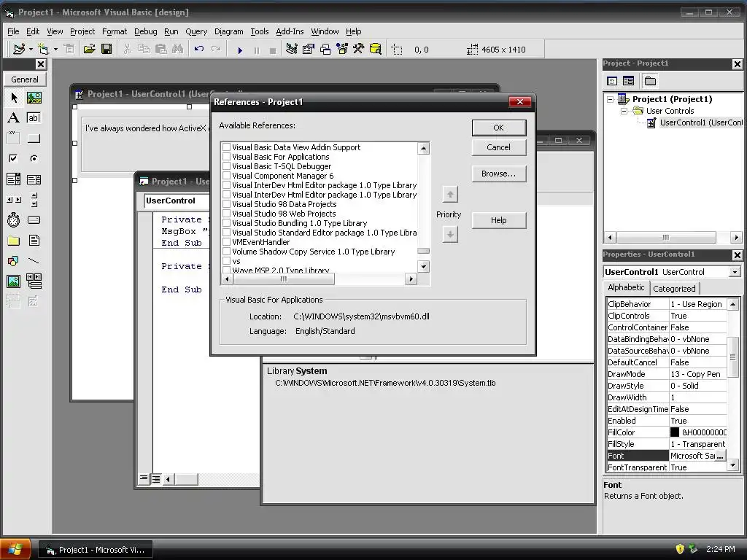Click the Save Project toolbar icon
Image resolution: width=747 pixels, height=560 pixels.
(x=107, y=49)
